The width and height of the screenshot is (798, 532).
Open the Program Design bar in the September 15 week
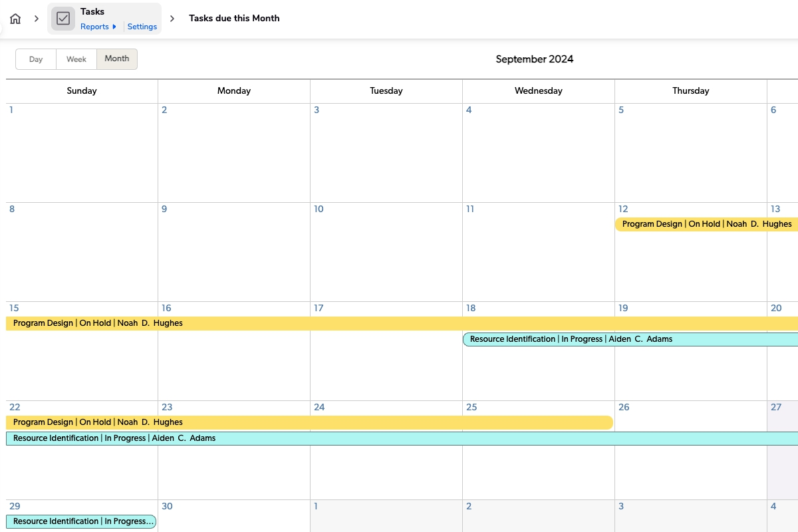coord(98,323)
